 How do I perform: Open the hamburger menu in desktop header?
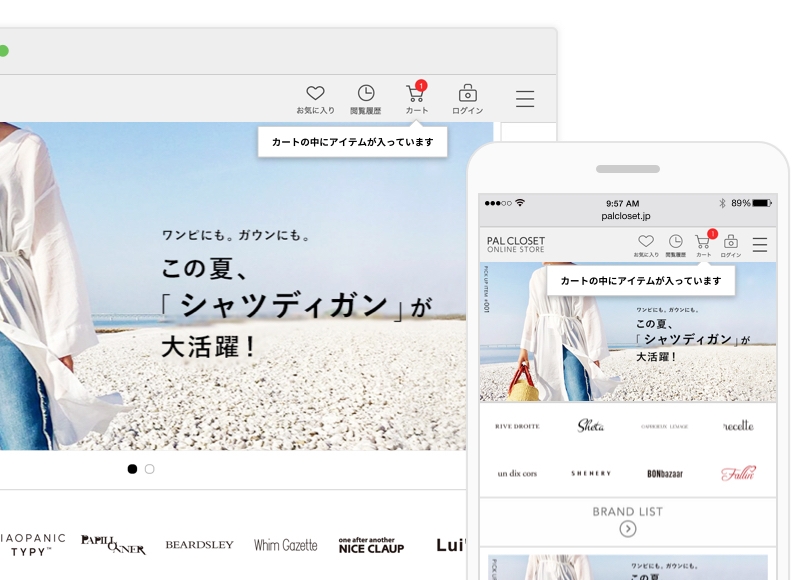(x=524, y=98)
